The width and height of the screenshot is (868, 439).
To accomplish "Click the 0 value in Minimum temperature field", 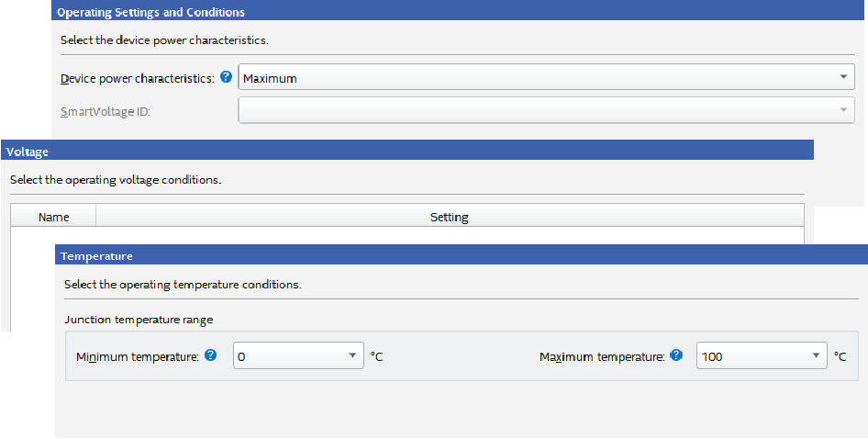I will click(239, 356).
